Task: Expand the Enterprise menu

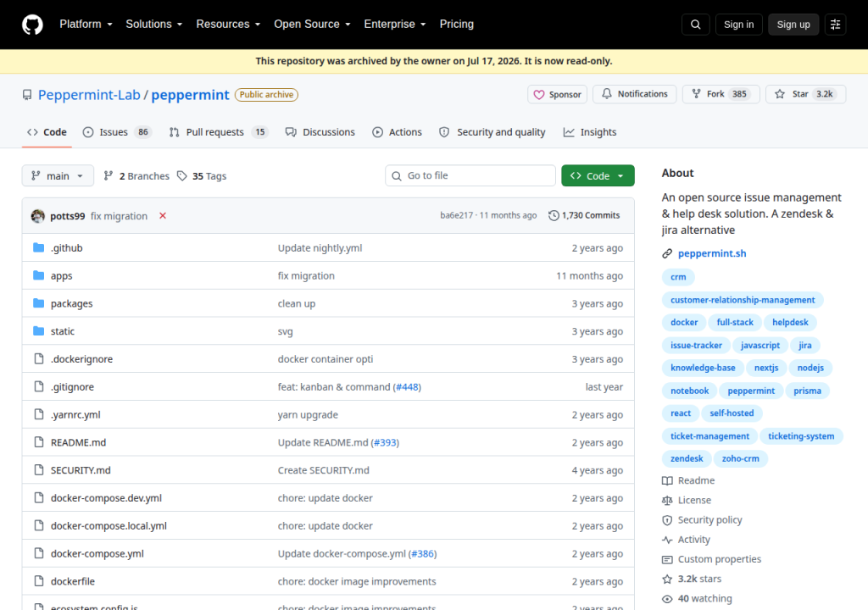Action: pyautogui.click(x=395, y=25)
